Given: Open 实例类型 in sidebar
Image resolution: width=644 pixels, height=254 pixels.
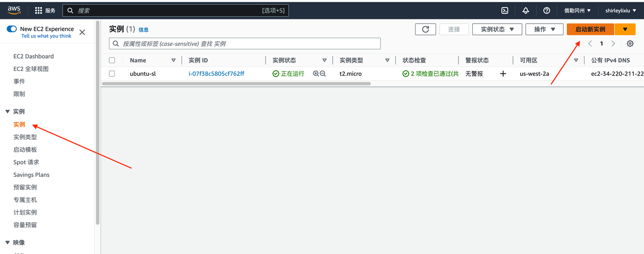Looking at the screenshot, I should coord(25,137).
